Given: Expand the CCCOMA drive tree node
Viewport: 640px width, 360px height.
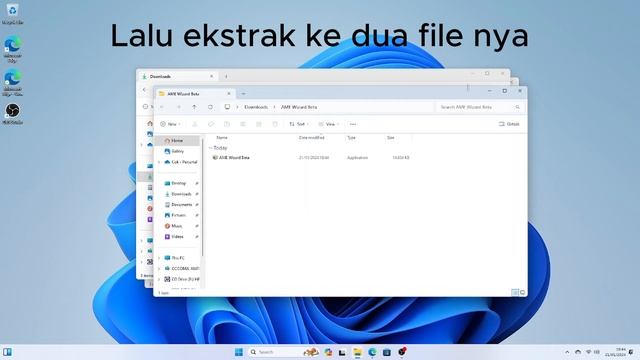Looking at the screenshot, I should point(159,269).
